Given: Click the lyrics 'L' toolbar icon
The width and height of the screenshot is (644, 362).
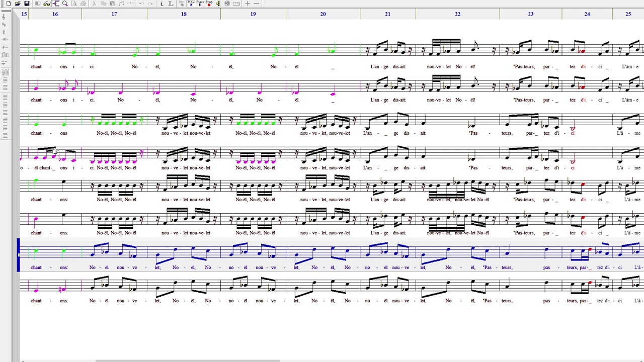Looking at the screenshot, I should point(171,4).
